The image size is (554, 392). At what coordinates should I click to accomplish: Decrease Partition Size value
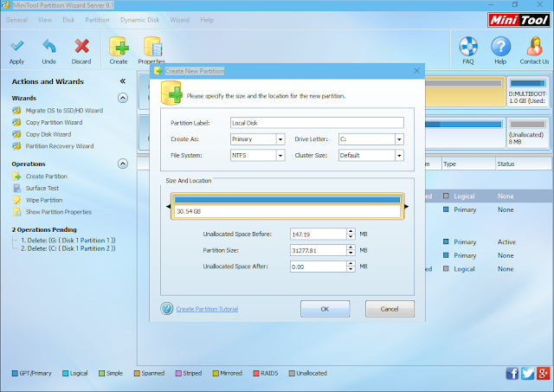pyautogui.click(x=351, y=254)
